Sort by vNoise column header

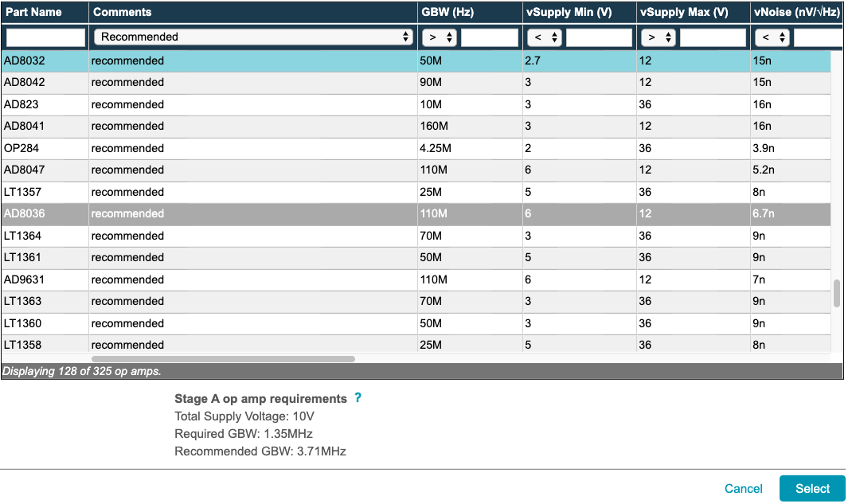(x=796, y=12)
